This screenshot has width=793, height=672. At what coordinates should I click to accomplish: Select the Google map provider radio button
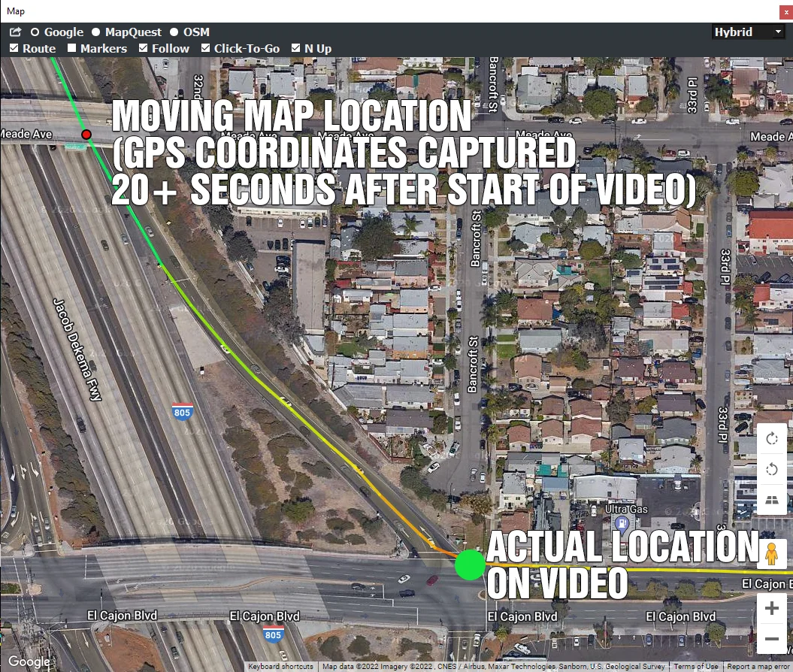35,32
